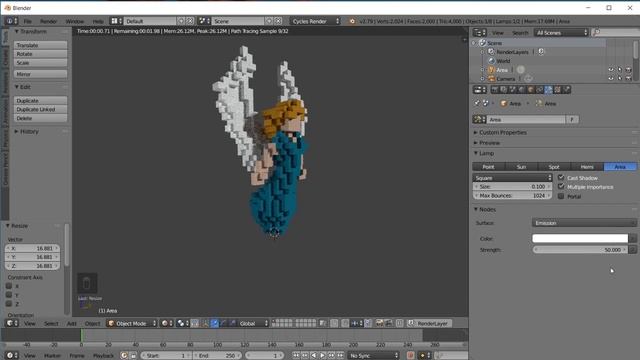This screenshot has width=640, height=360.
Task: Click the Timeline editor type icon
Action: tap(12, 356)
